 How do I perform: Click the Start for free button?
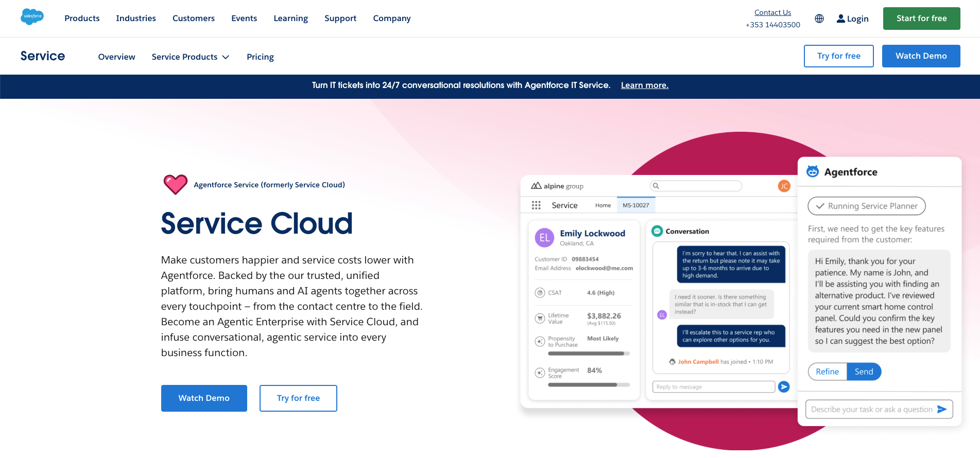(921, 19)
